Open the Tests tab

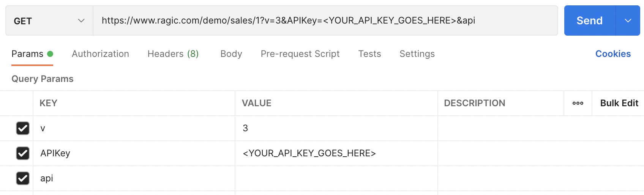369,54
